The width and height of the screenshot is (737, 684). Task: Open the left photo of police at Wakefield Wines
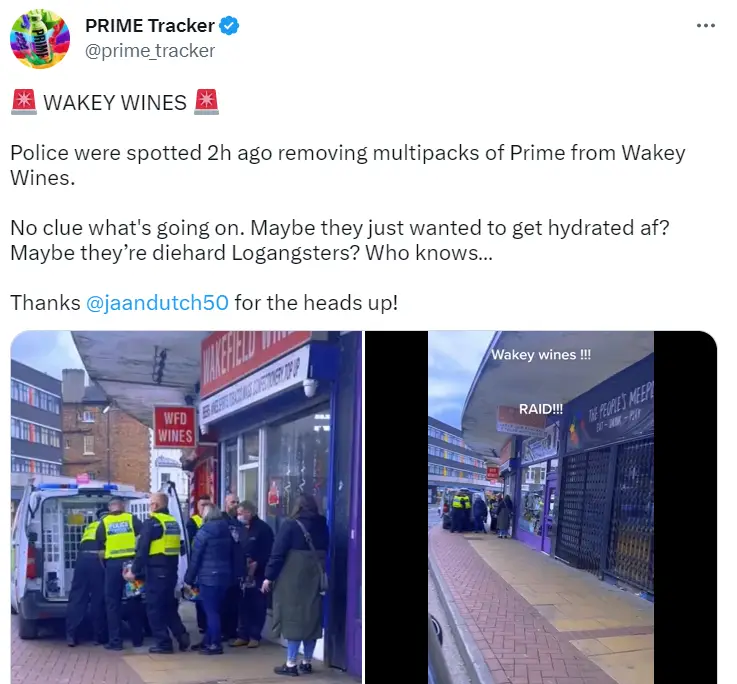pos(186,507)
